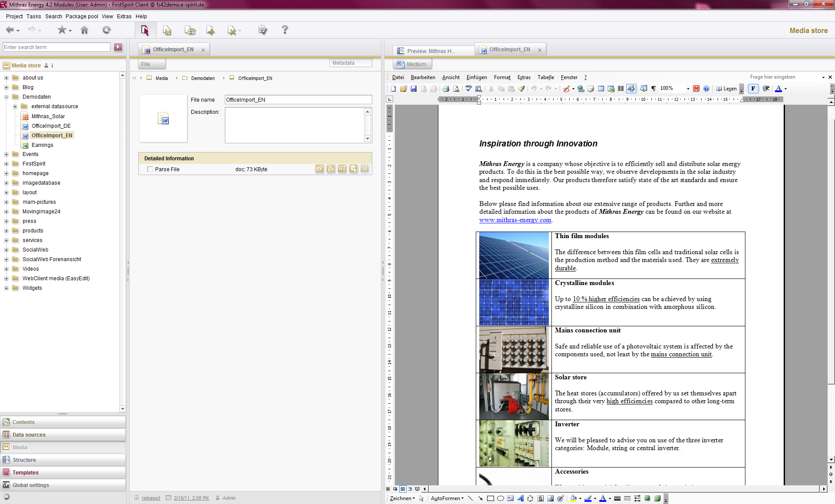Screen dimensions: 835x504
Task: Expand the Videos folder
Action: coord(6,269)
